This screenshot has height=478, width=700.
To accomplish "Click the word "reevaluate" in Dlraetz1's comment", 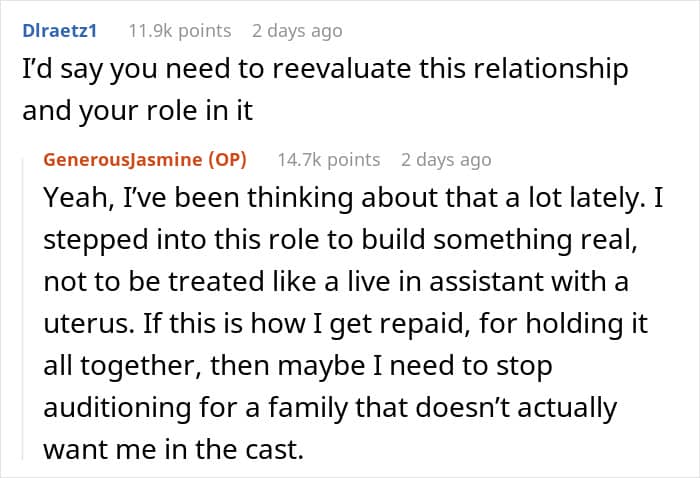I will point(341,70).
